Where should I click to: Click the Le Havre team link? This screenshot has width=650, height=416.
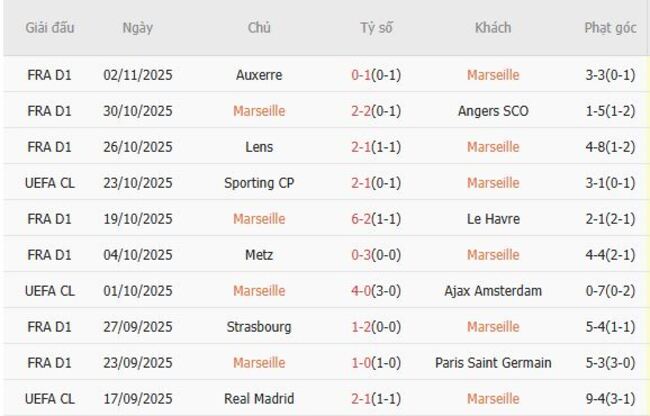[492, 219]
